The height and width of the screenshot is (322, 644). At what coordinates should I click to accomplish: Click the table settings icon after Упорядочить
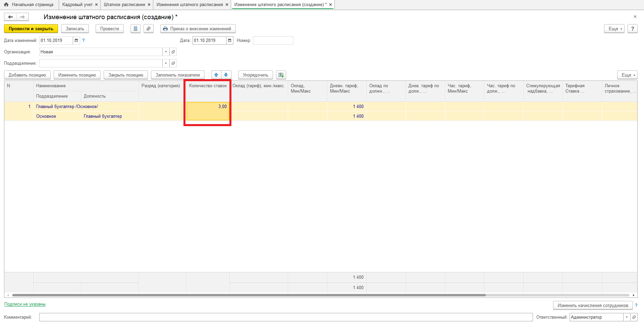(x=281, y=75)
